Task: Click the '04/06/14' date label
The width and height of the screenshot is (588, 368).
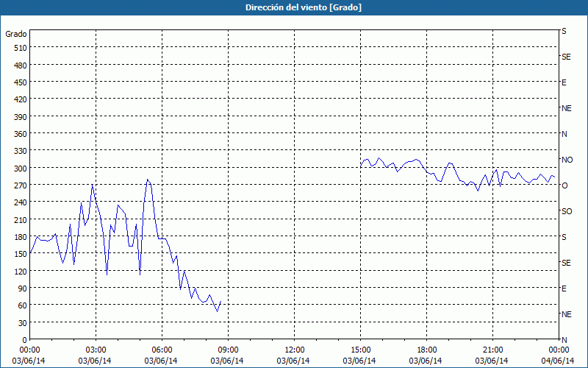Action: point(558,361)
